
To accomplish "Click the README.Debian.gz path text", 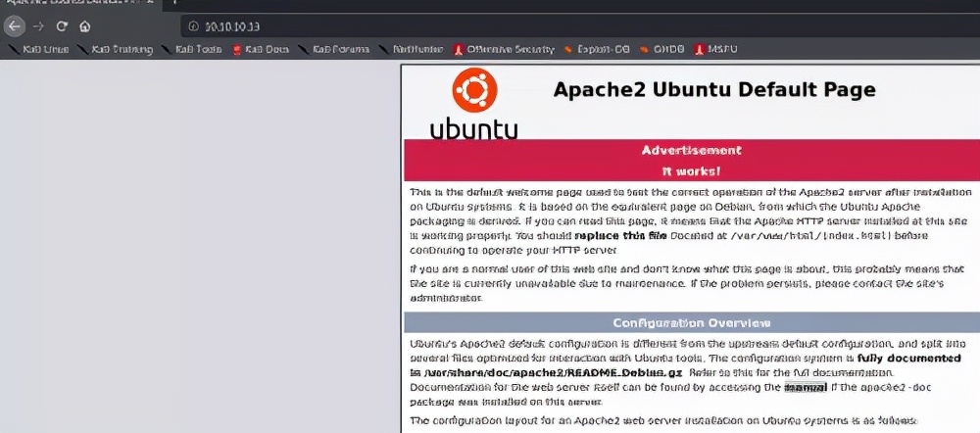I will click(x=554, y=373).
